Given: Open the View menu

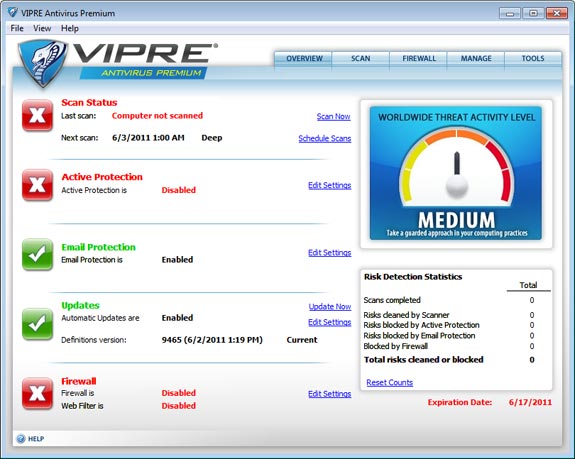Looking at the screenshot, I should pos(42,28).
